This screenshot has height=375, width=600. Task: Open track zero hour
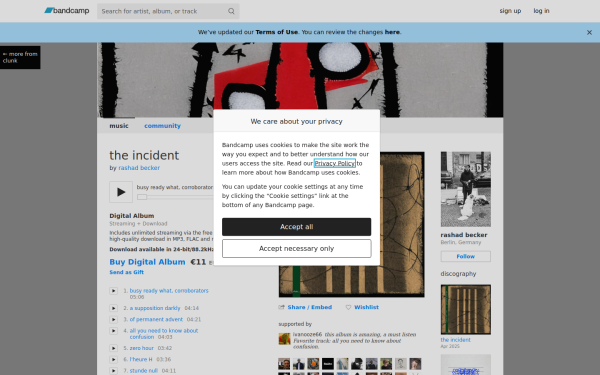coord(142,348)
